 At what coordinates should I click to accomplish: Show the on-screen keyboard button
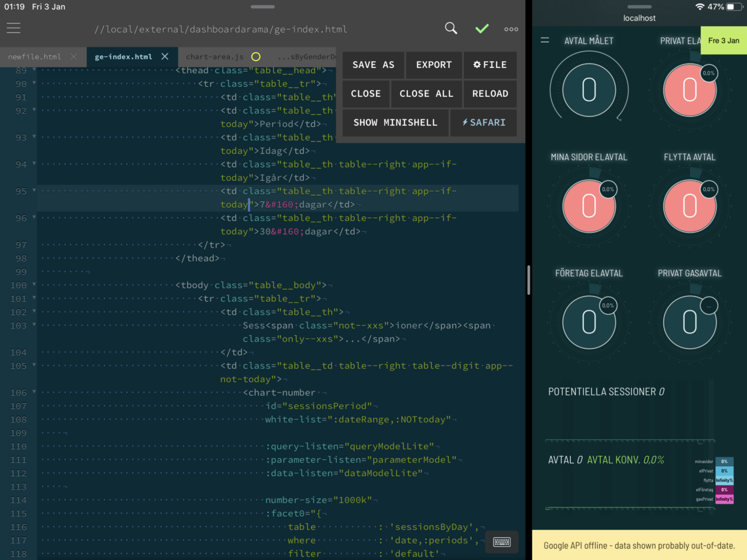[x=502, y=542]
